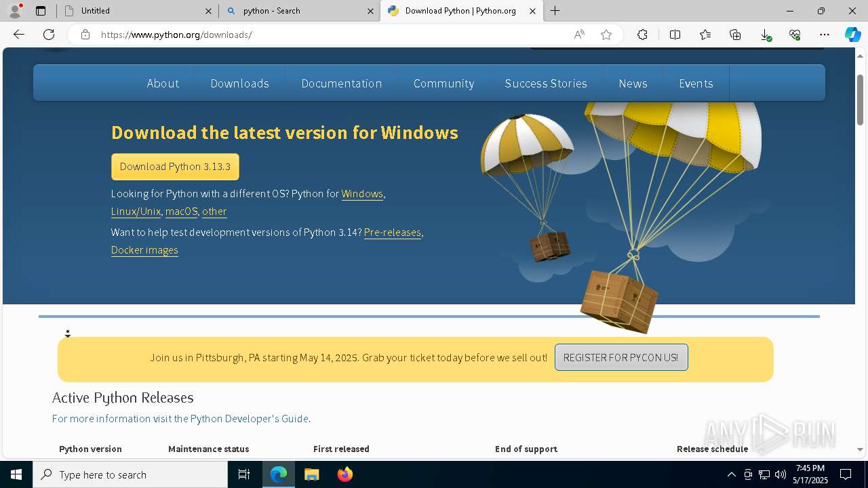This screenshot has width=868, height=488.
Task: Open Task View on taskbar
Action: (x=244, y=474)
